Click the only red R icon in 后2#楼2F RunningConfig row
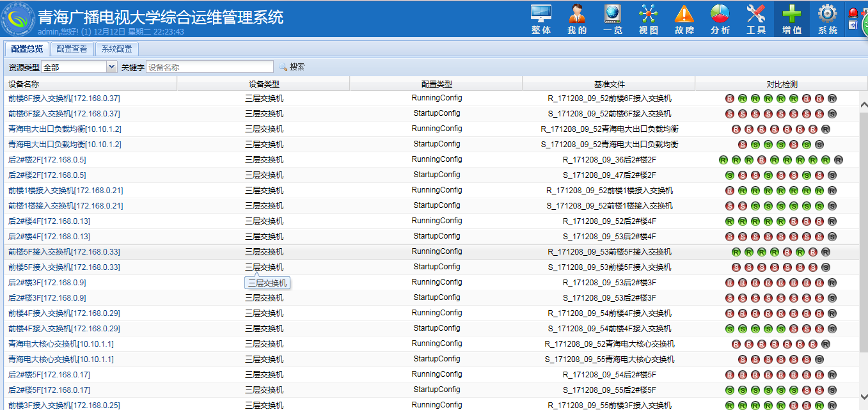This screenshot has height=410, width=868. pyautogui.click(x=762, y=160)
